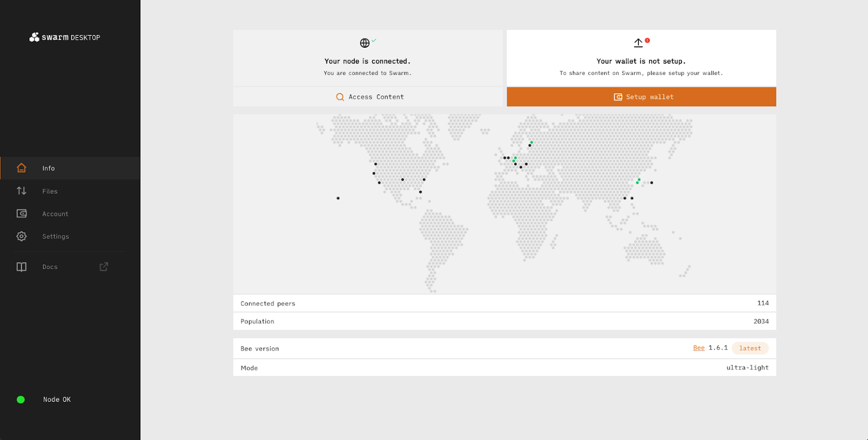The image size is (868, 440).
Task: Click the Connected peers row
Action: (505, 303)
